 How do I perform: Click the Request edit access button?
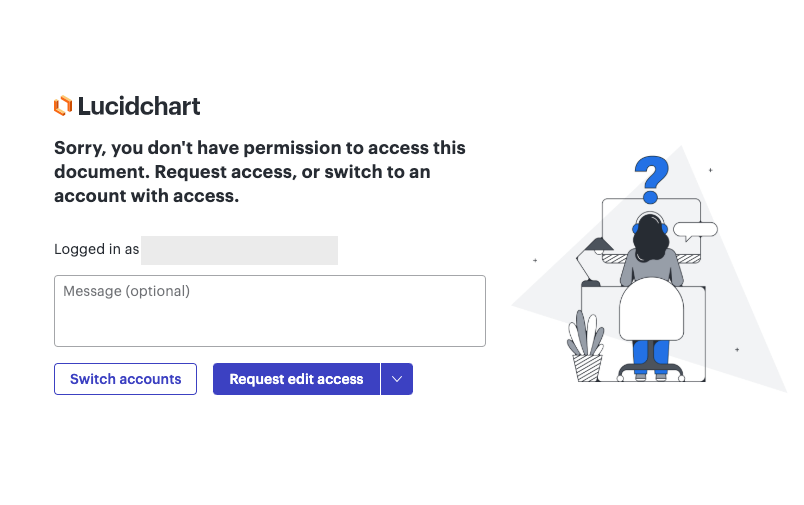point(296,379)
